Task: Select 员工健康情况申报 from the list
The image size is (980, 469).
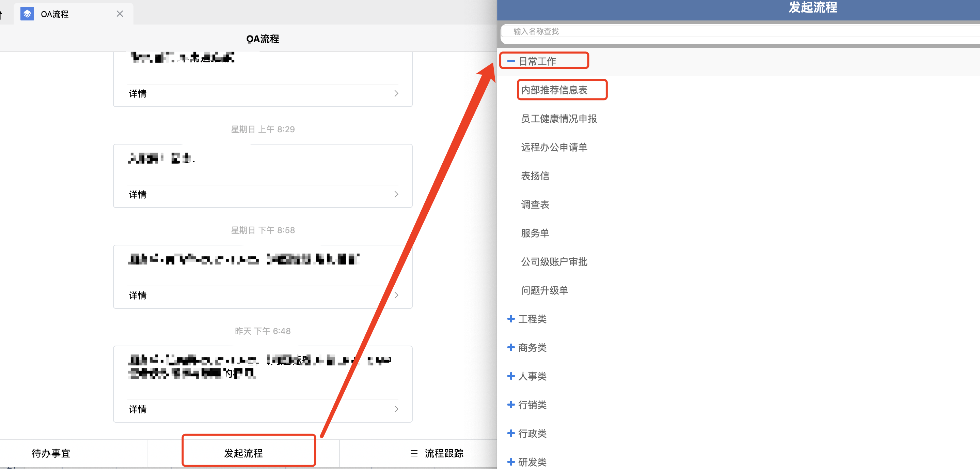Action: (558, 119)
